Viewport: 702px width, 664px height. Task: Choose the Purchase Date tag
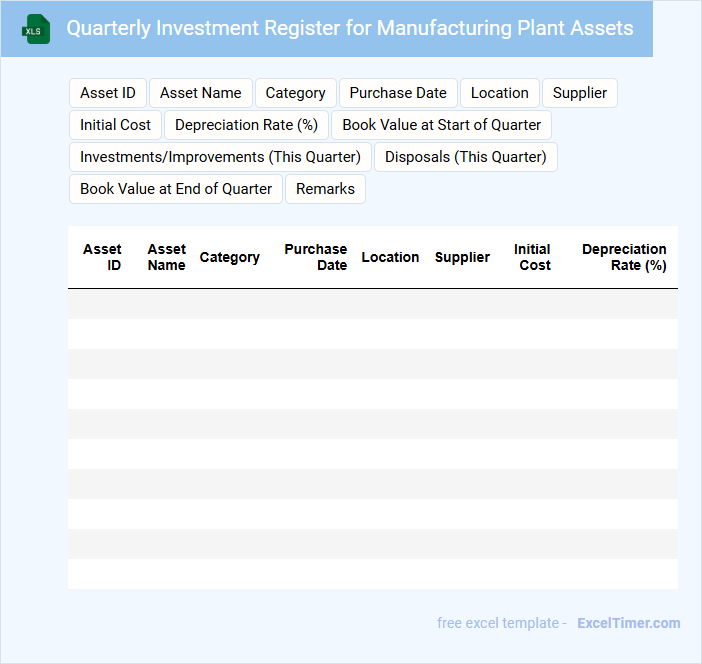398,93
